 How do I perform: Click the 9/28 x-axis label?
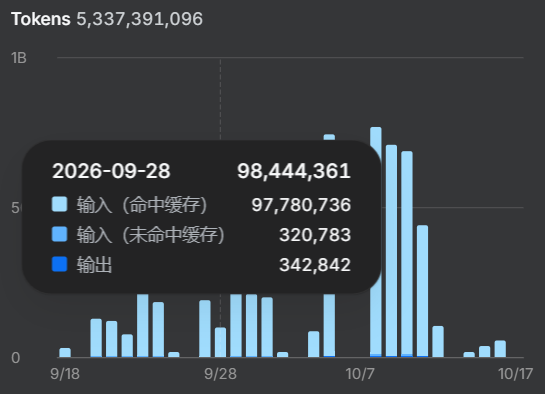tap(220, 374)
